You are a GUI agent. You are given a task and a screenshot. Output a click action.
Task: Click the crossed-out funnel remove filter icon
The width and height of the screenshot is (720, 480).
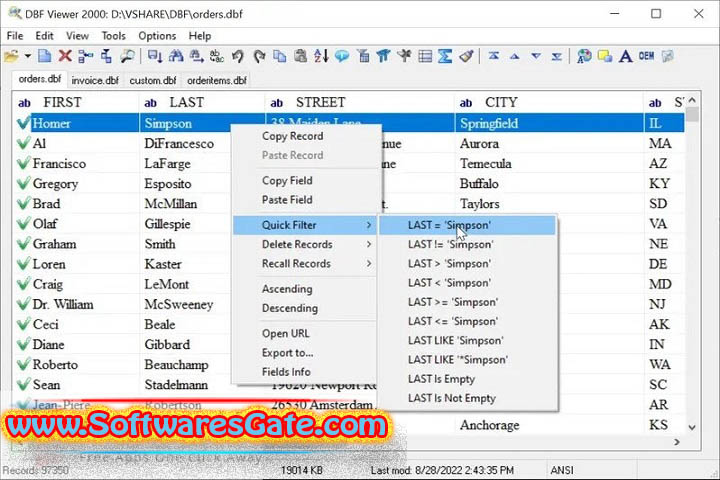(x=404, y=56)
